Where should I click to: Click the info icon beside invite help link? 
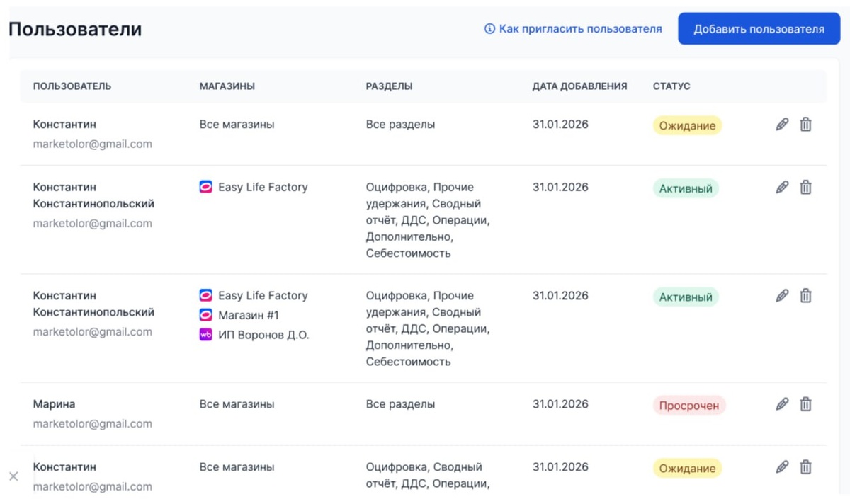pyautogui.click(x=489, y=29)
